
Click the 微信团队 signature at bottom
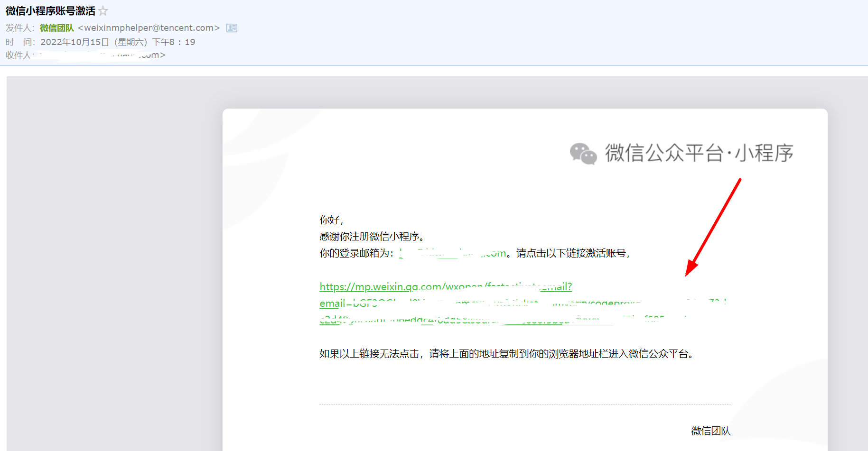711,431
